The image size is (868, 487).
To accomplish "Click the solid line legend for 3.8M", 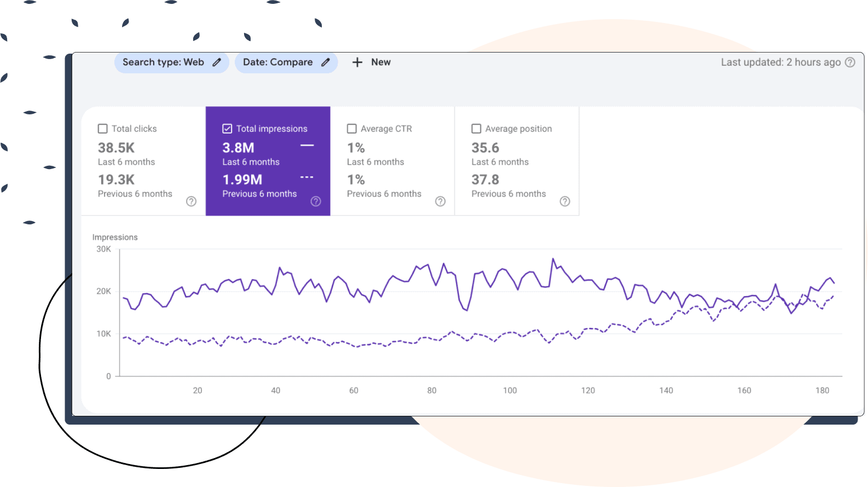I will (307, 146).
